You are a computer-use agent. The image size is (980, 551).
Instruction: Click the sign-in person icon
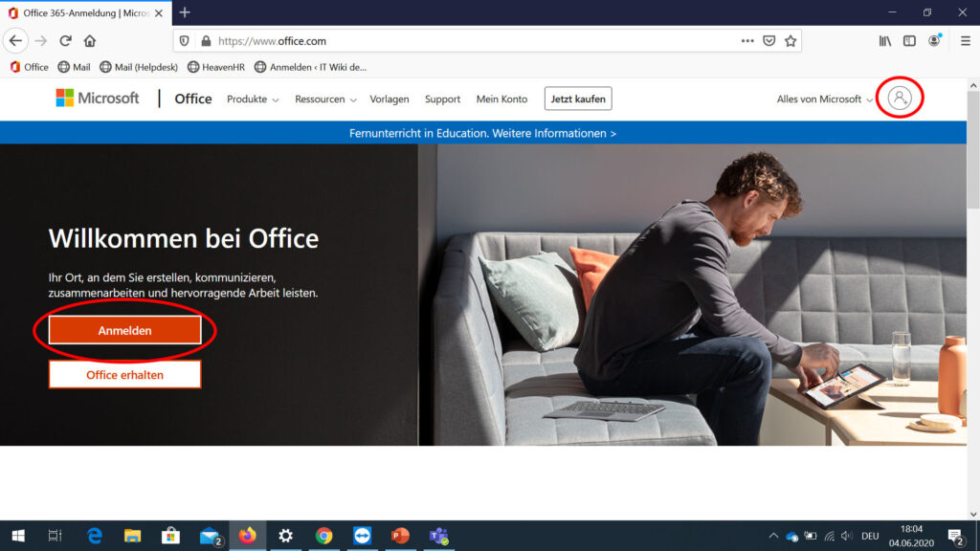pos(900,99)
